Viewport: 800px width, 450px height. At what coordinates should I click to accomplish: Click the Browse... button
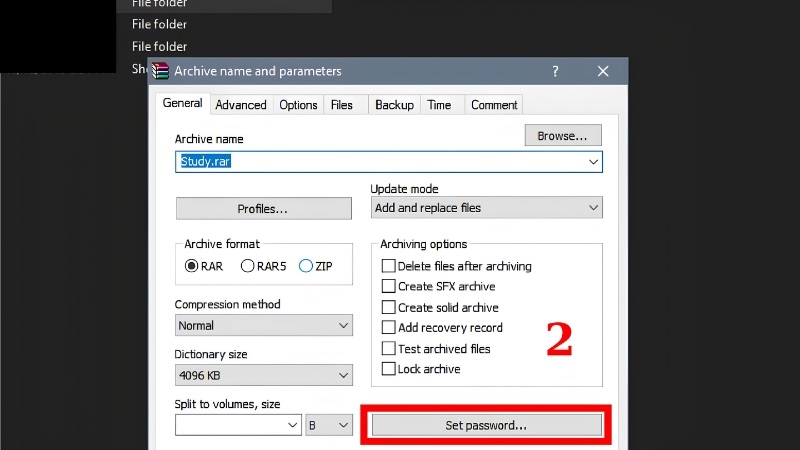point(563,136)
